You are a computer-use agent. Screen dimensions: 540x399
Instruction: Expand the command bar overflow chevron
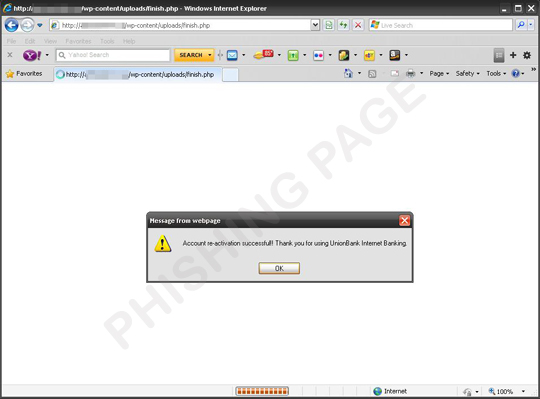pos(533,70)
